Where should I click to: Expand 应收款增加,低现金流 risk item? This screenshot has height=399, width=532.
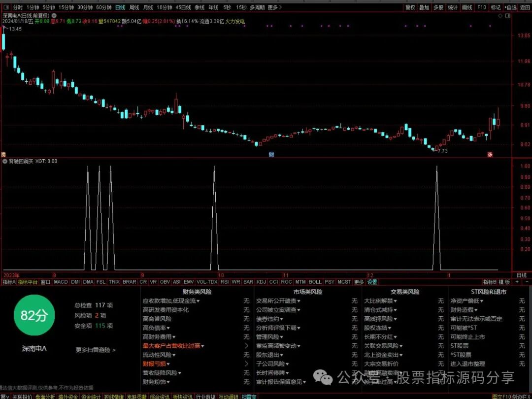point(171,301)
